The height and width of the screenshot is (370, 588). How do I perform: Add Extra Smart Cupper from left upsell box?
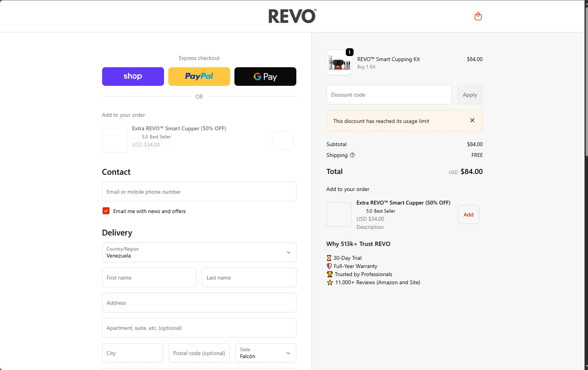click(x=283, y=140)
